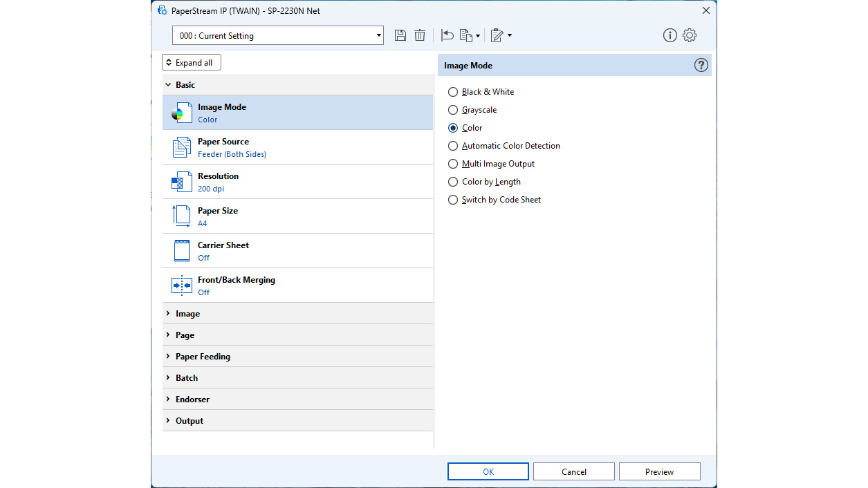Click the Cancel button
Screen dimensions: 868x488
point(574,471)
